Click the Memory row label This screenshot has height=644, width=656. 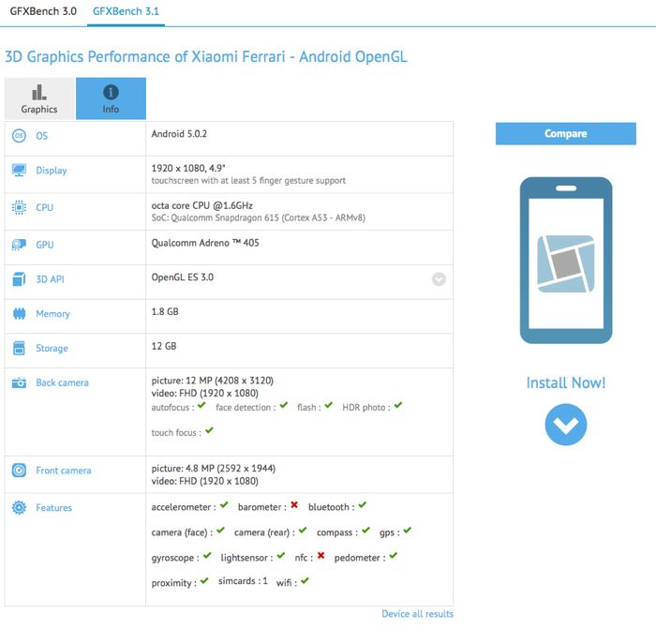point(52,314)
